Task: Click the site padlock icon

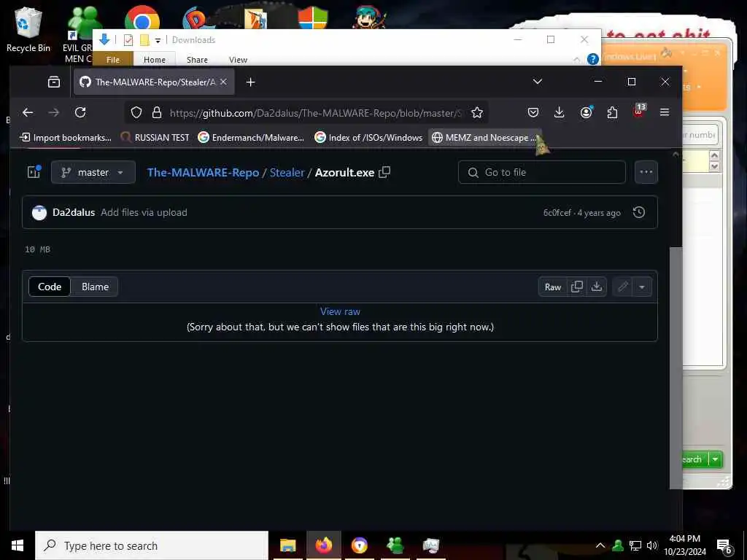Action: click(157, 113)
